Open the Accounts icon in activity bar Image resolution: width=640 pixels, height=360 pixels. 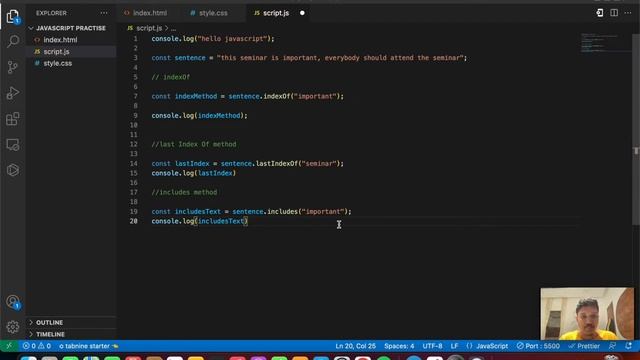click(13, 302)
